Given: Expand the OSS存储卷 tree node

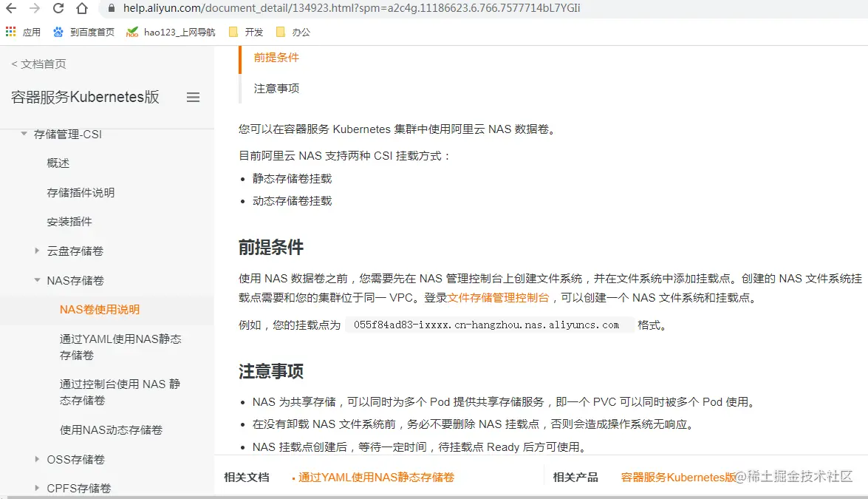Looking at the screenshot, I should 37,459.
